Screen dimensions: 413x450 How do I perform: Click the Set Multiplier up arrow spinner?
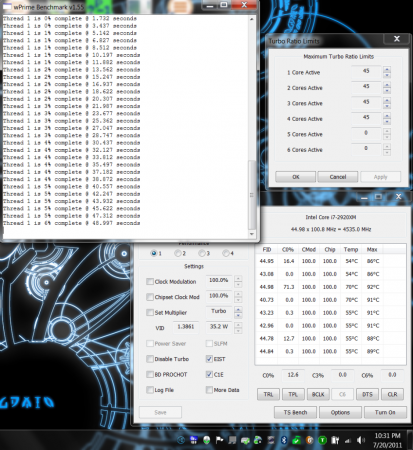click(238, 310)
